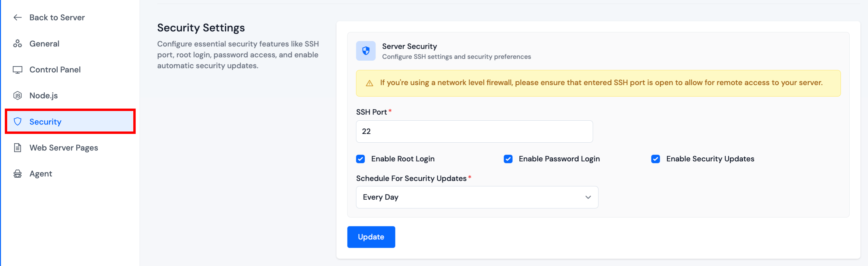The image size is (868, 266).
Task: Click the back arrow icon
Action: click(17, 17)
